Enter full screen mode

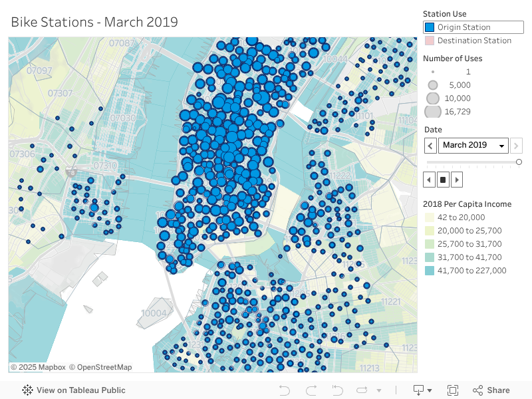pyautogui.click(x=453, y=390)
